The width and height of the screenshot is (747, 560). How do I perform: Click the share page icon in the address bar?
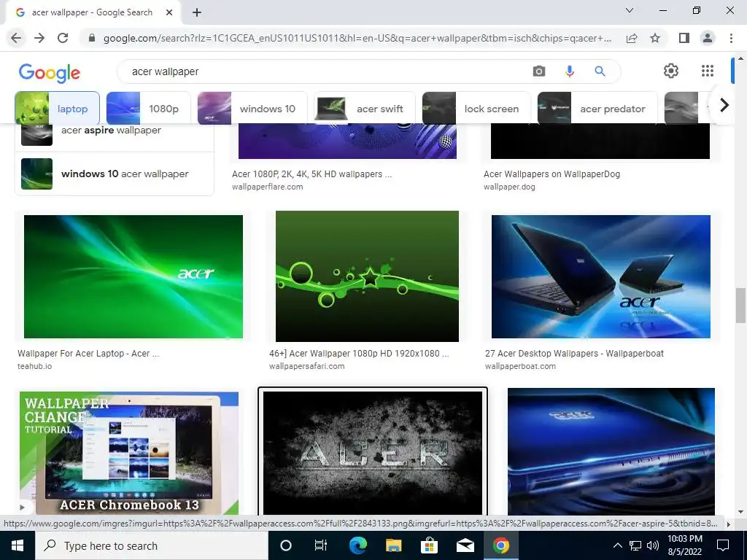tap(632, 38)
